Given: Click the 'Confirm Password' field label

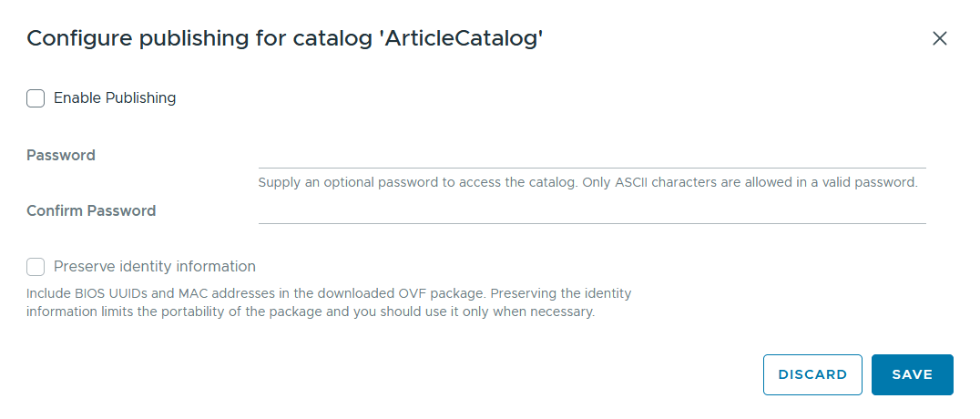Looking at the screenshot, I should pos(91,210).
